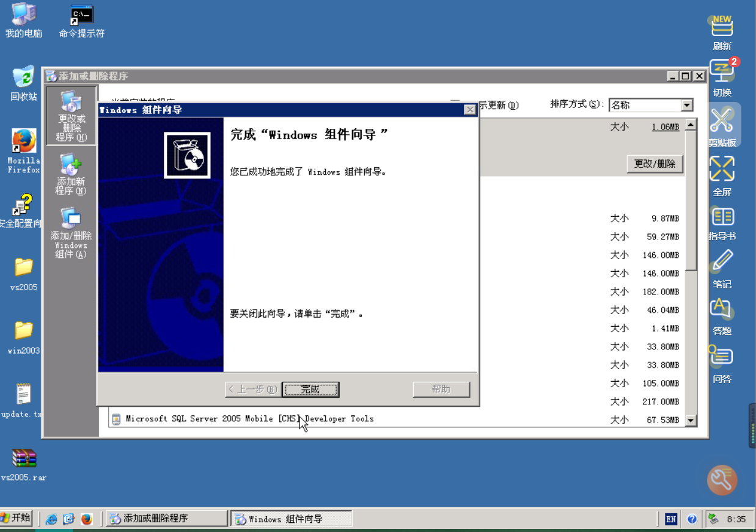
Task: Click the EN language indicator
Action: [670, 519]
